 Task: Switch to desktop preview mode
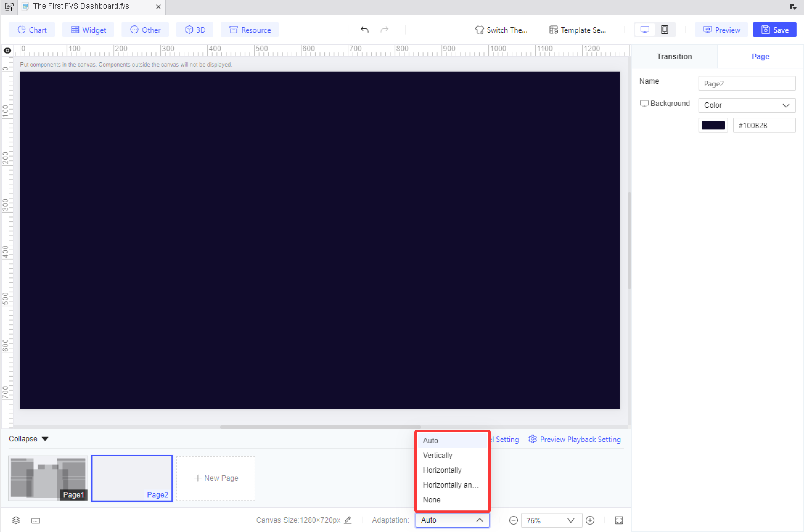tap(645, 30)
